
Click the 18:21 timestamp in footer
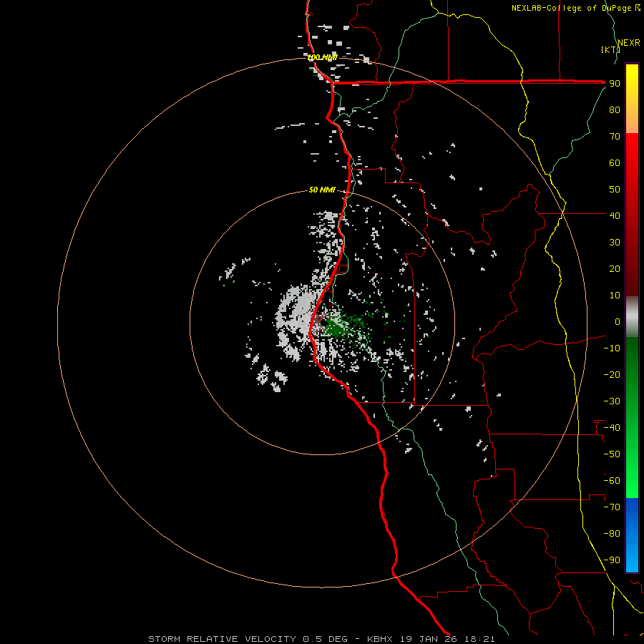(479, 639)
